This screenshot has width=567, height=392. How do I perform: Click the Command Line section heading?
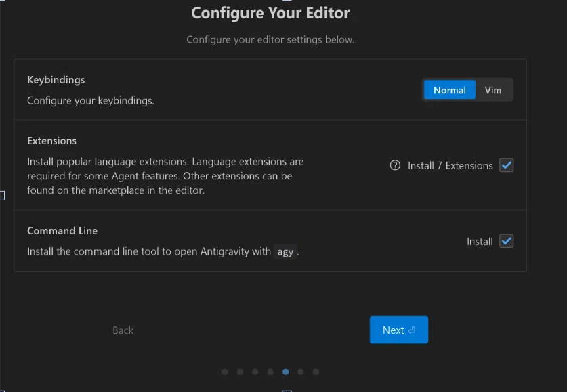click(62, 230)
